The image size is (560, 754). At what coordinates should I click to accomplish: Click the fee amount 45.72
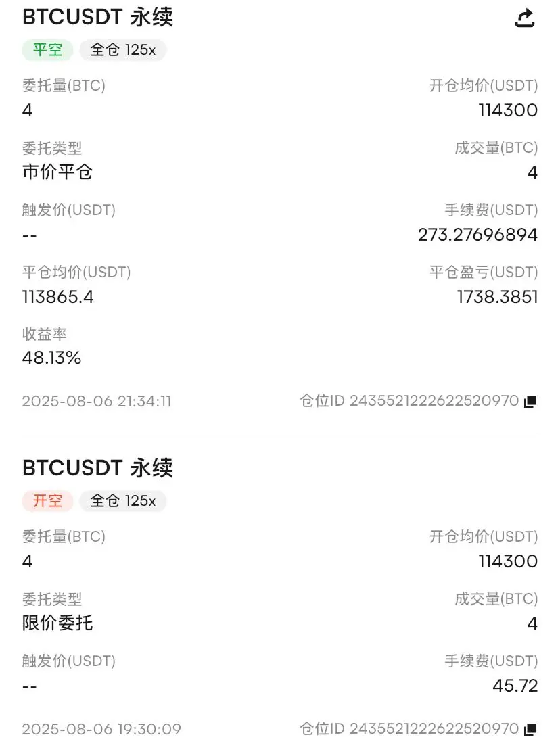[515, 686]
